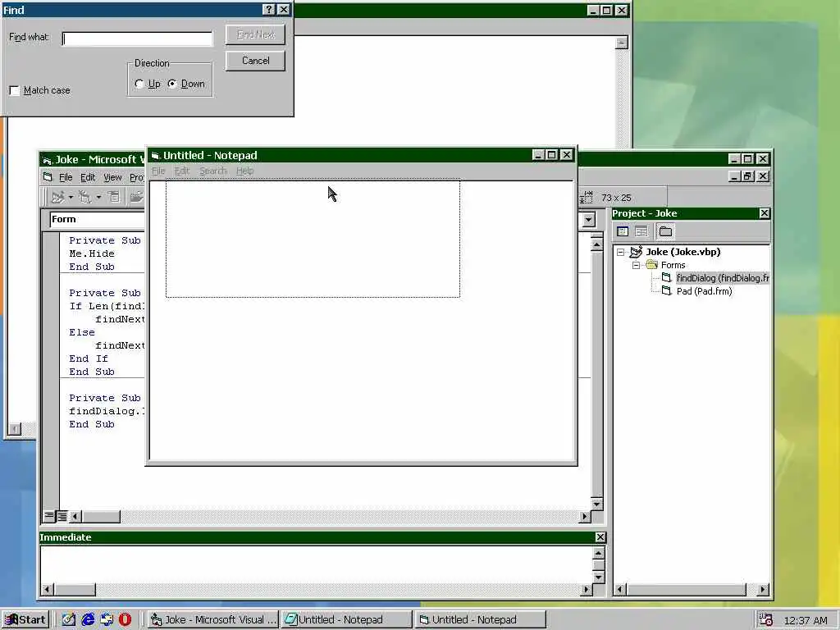840x630 pixels.
Task: Toggle the Match case checkbox
Action: tap(15, 90)
